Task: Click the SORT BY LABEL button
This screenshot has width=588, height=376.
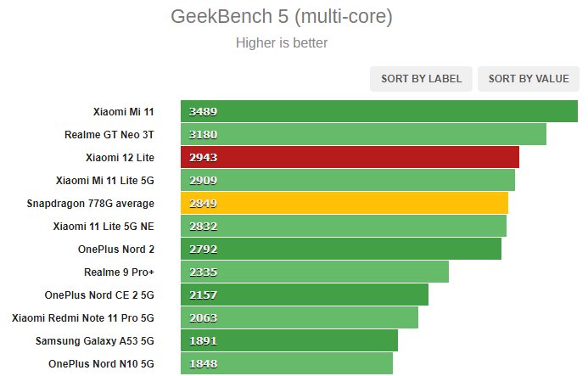Action: click(421, 79)
